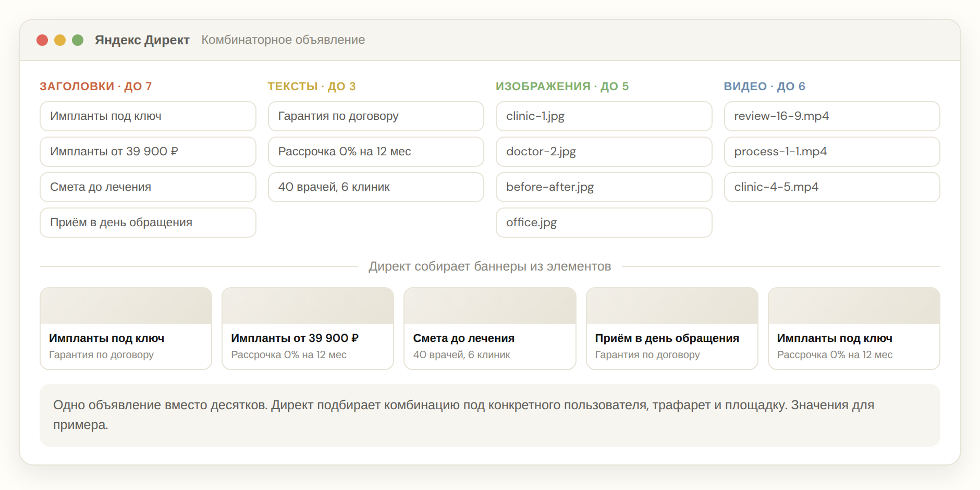Click the yellow minimize window dot
The width and height of the screenshot is (980, 490).
pos(60,40)
